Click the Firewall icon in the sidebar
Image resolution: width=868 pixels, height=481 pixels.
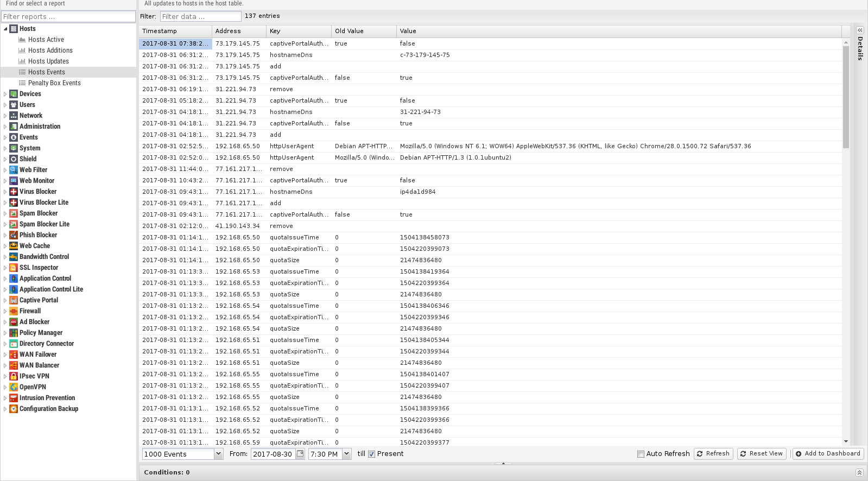[x=14, y=311]
